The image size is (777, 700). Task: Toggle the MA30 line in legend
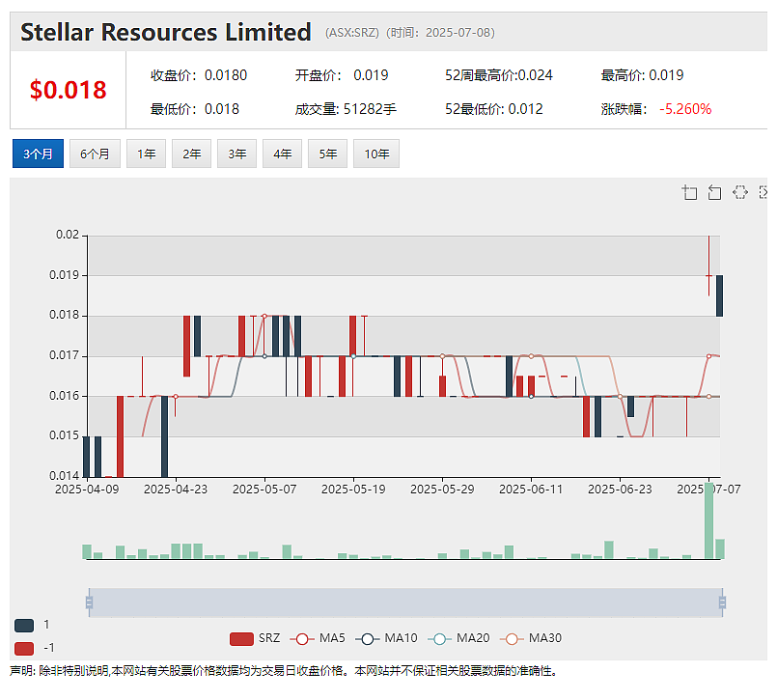(531, 638)
